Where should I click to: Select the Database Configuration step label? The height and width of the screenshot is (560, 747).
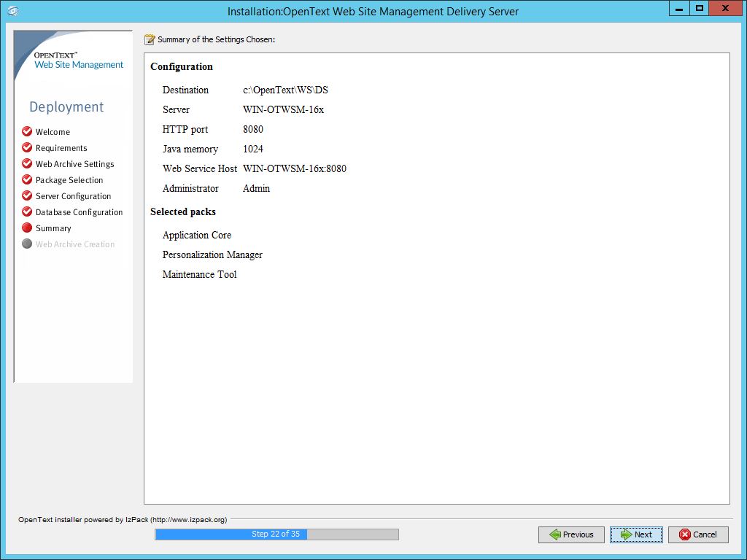[x=79, y=212]
